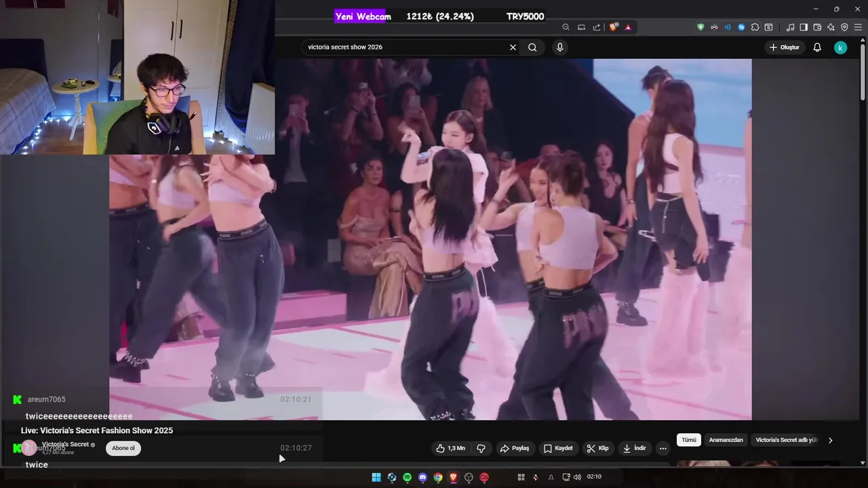Open Brave Shields lion icon
This screenshot has height=488, width=868.
click(x=614, y=27)
